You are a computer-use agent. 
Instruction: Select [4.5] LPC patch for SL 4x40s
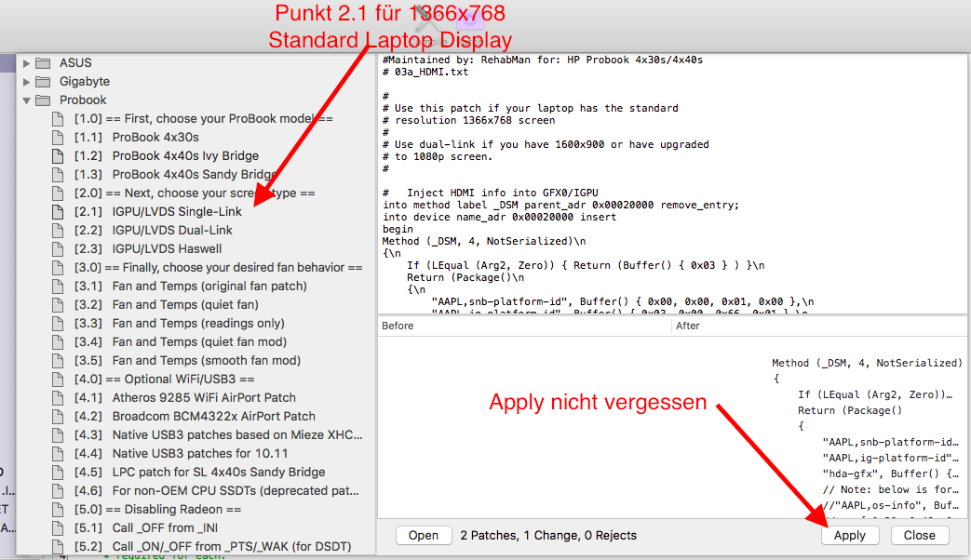196,472
